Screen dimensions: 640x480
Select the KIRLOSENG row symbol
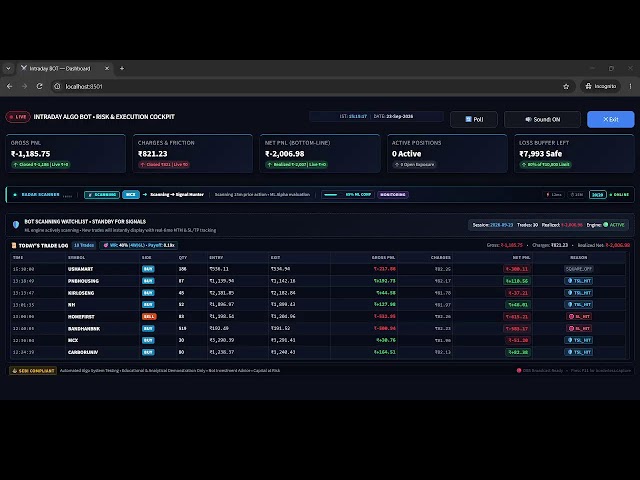click(x=81, y=293)
